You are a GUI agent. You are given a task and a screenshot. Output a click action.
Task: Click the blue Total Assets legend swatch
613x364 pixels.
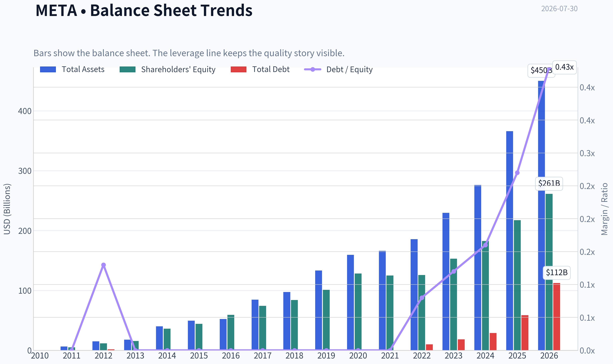(48, 69)
